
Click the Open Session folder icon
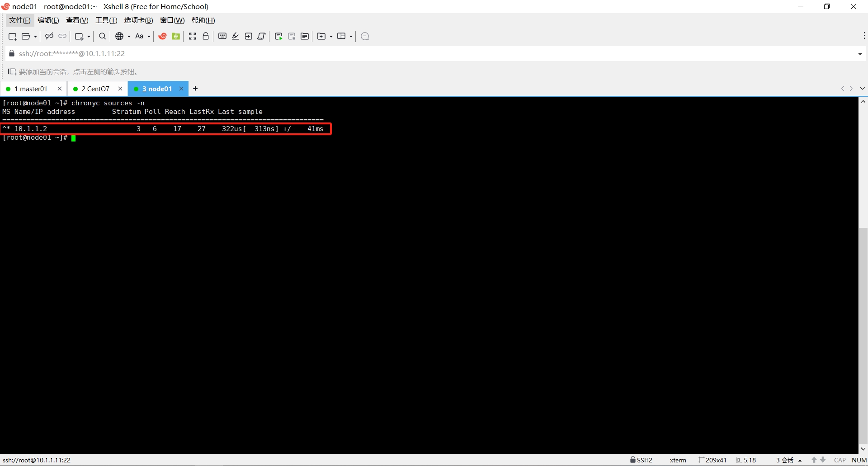(x=26, y=37)
